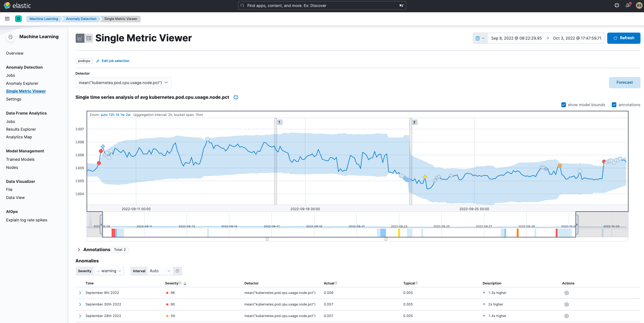Go to Trained Models in sidebar
This screenshot has height=323, width=644.
pyautogui.click(x=20, y=159)
